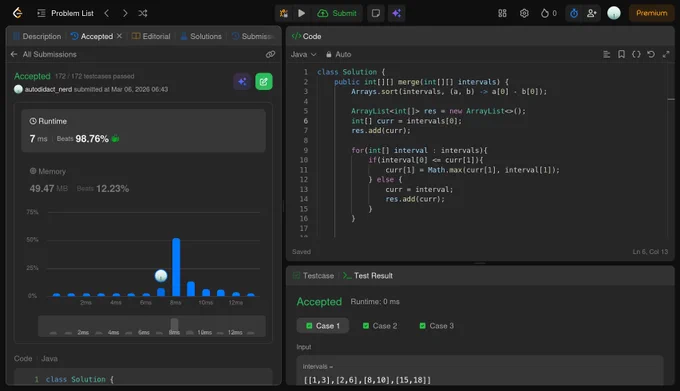Adjust the runtime range slider handle
Viewport: 680px width, 391px height.
(x=174, y=324)
